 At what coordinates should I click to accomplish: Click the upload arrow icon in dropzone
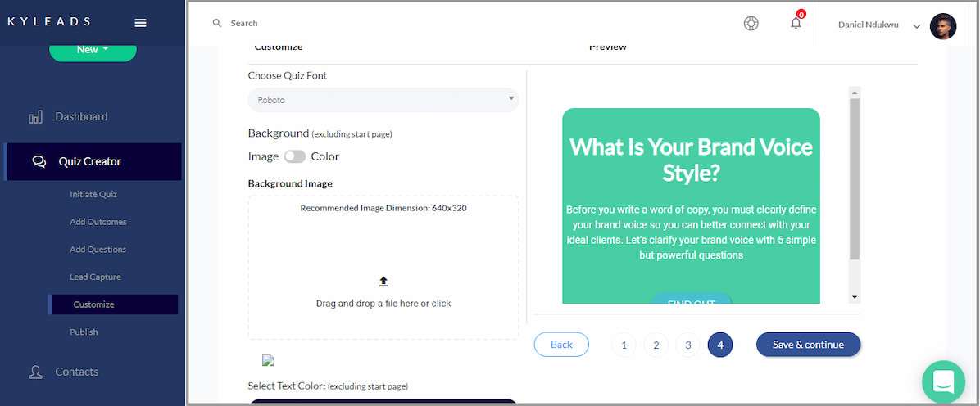coord(383,282)
